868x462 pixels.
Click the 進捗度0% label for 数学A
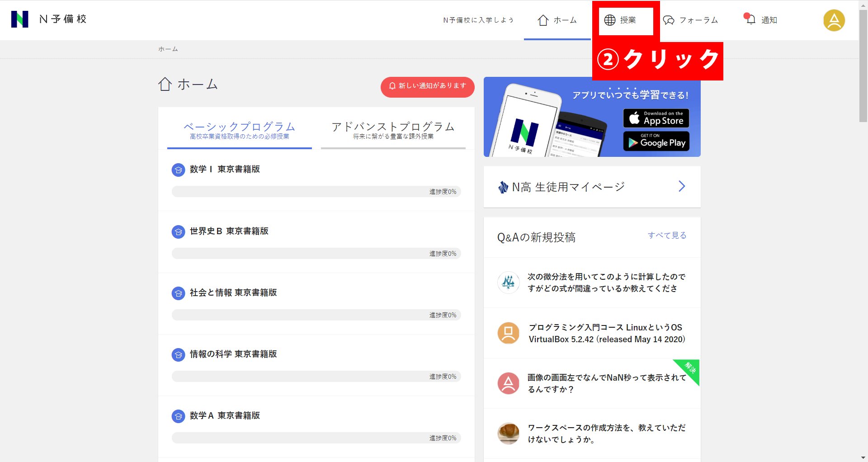click(x=443, y=438)
